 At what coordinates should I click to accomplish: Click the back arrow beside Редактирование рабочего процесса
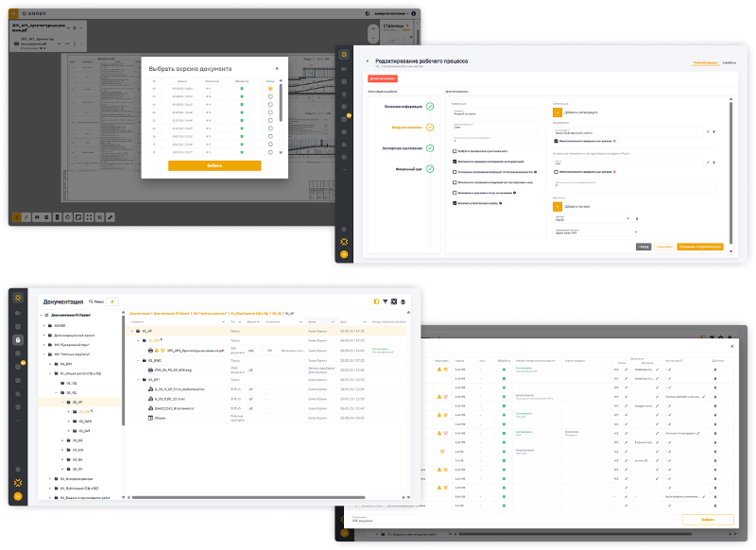click(368, 62)
